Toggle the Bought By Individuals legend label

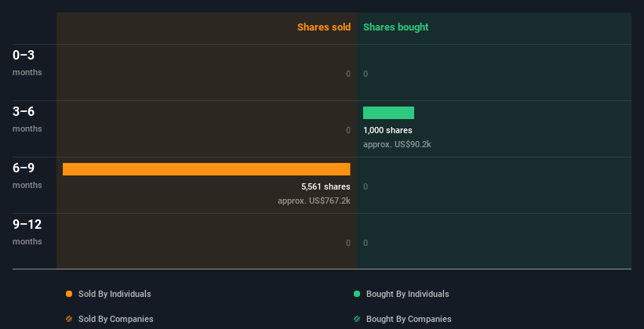coord(407,294)
